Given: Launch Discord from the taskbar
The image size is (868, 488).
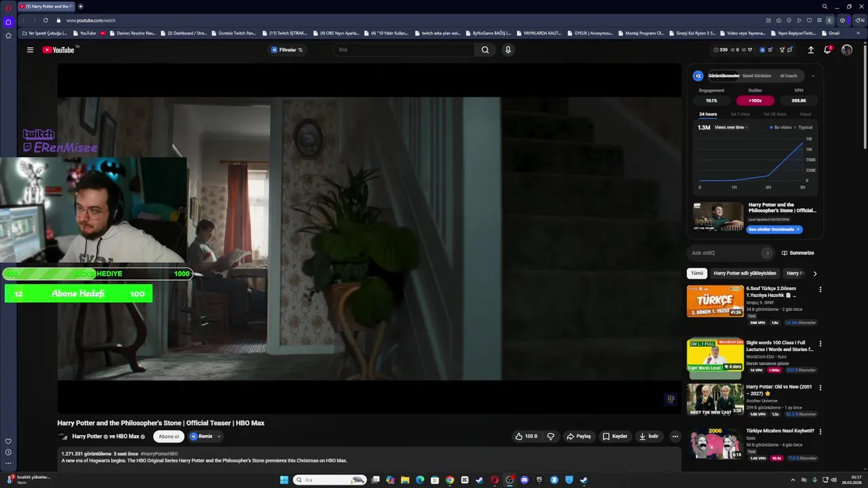Looking at the screenshot, I should coord(524,480).
